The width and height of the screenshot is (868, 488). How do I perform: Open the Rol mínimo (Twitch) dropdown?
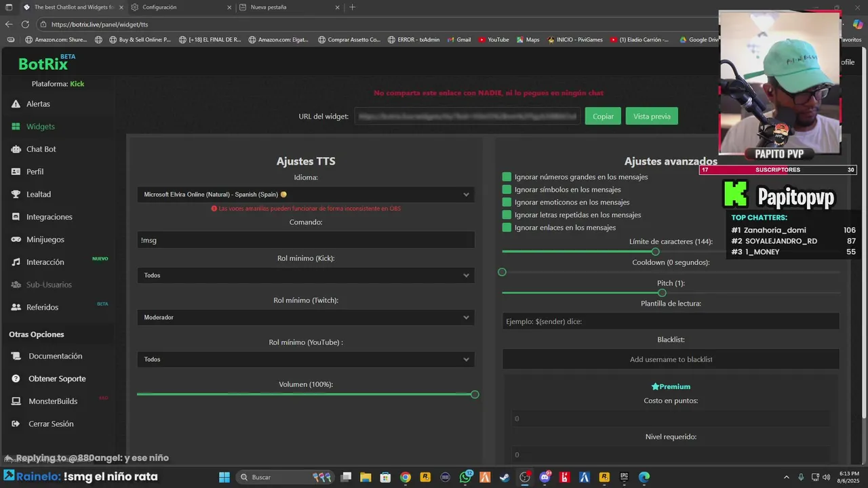click(306, 317)
